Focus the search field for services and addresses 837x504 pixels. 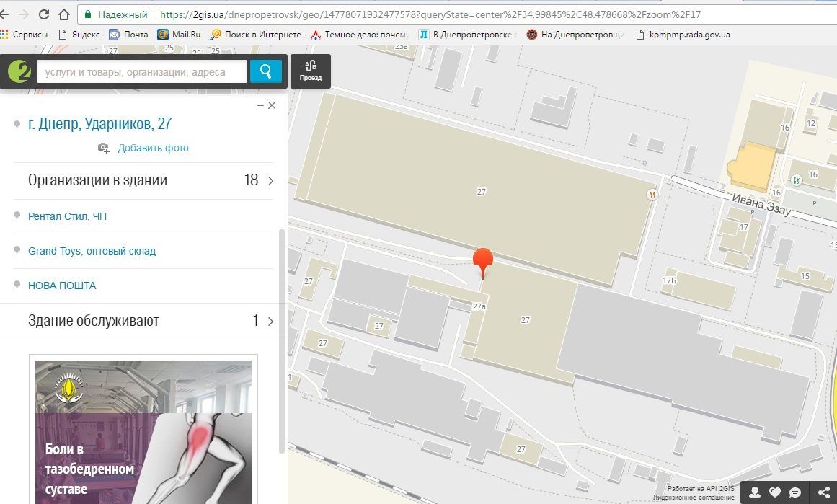(x=141, y=71)
